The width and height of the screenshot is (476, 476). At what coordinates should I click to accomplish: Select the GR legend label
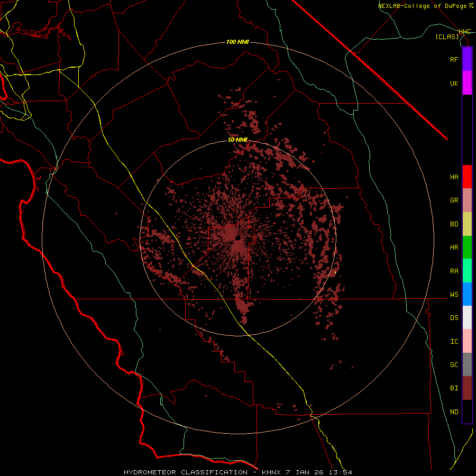click(454, 200)
